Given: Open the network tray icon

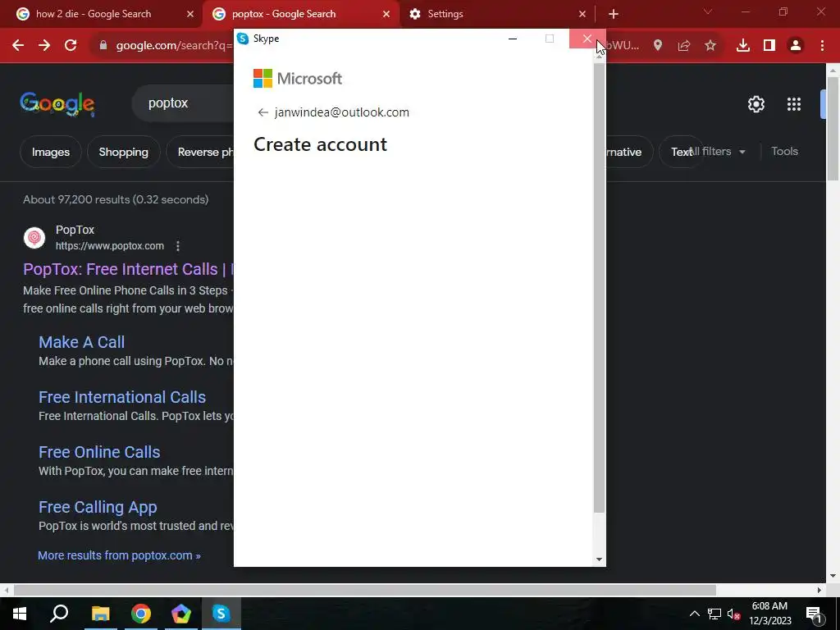Looking at the screenshot, I should coord(714,614).
